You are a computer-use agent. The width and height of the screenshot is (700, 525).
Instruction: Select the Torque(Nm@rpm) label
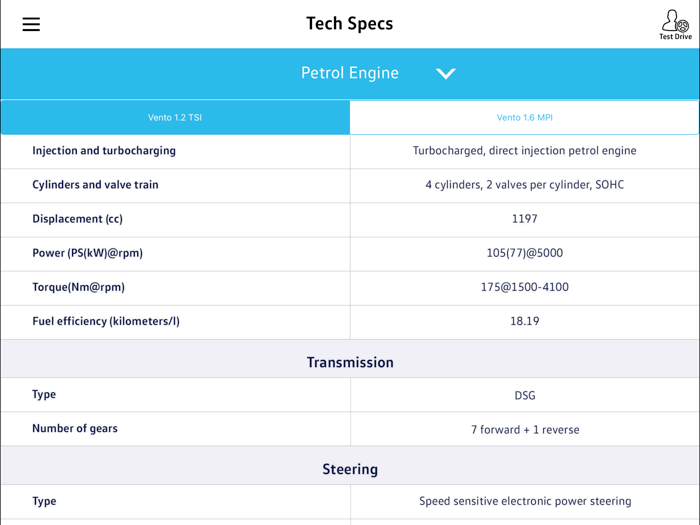coord(79,287)
